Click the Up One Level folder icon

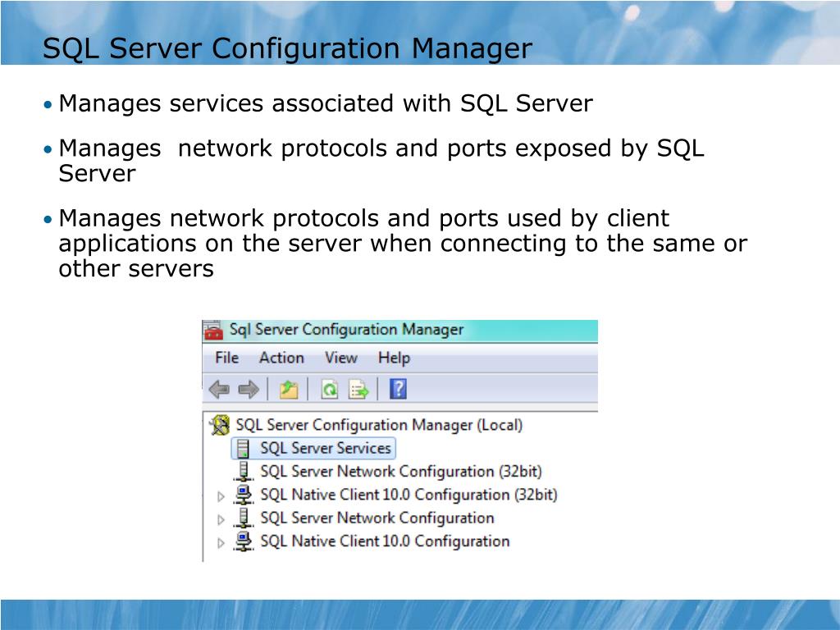point(288,389)
